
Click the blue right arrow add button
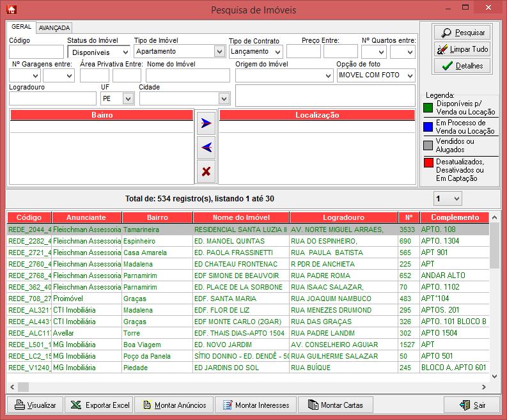pyautogui.click(x=206, y=123)
